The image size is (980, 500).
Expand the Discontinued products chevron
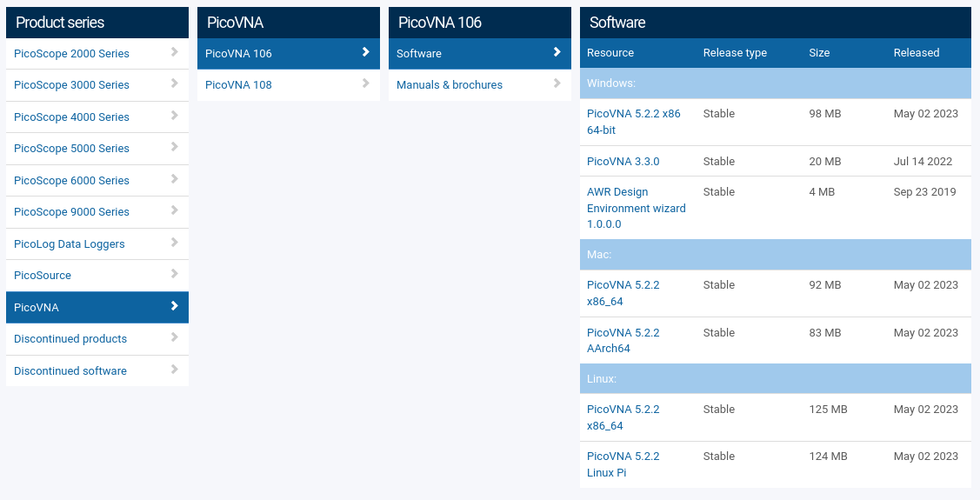[175, 337]
